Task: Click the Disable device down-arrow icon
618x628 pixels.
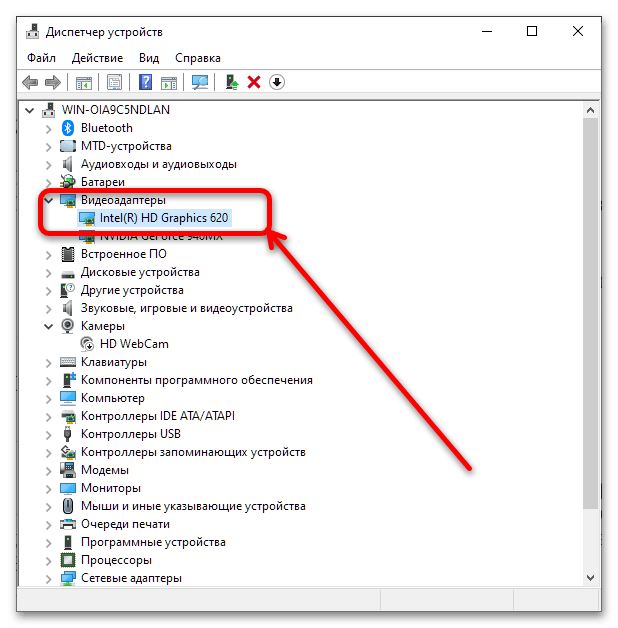Action: (x=277, y=82)
